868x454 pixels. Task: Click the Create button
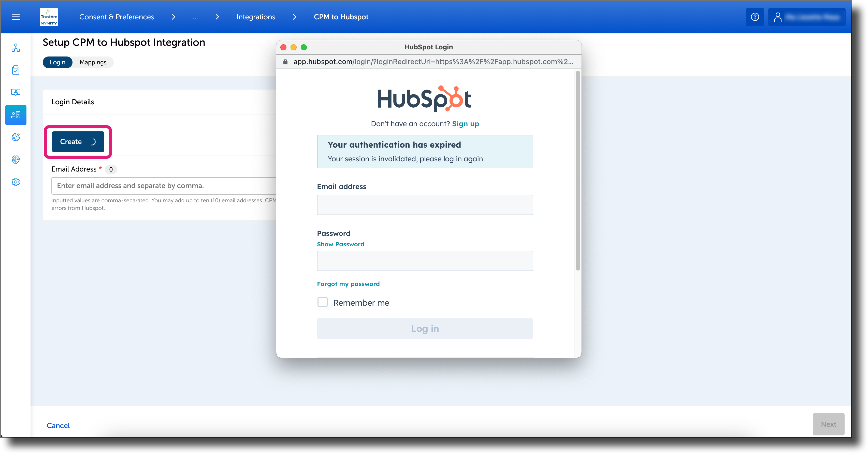78,141
